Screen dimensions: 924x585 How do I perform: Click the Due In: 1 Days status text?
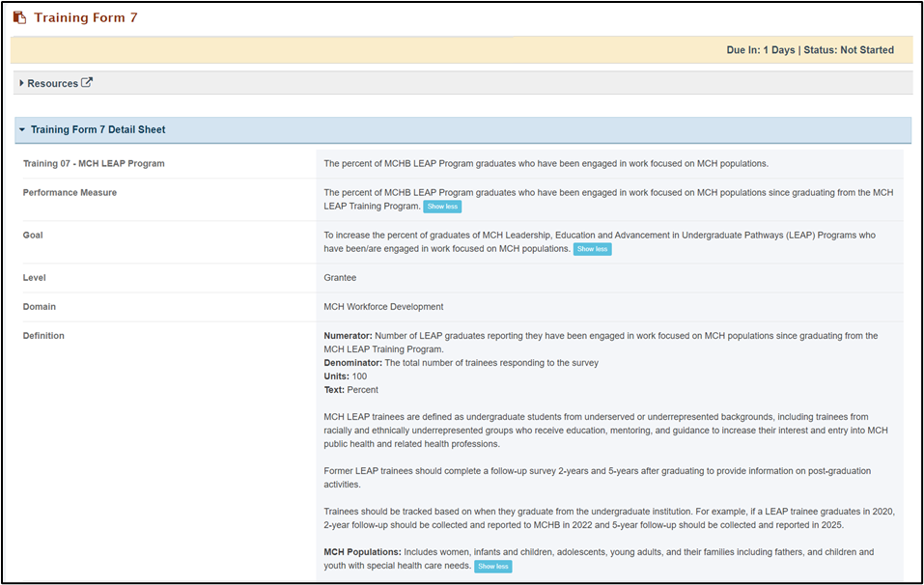click(810, 50)
